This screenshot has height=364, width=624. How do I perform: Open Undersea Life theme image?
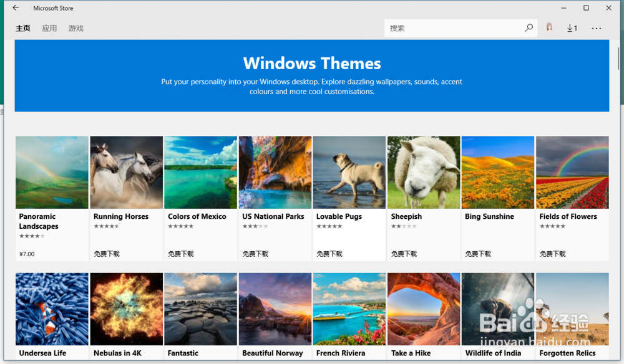tap(52, 309)
